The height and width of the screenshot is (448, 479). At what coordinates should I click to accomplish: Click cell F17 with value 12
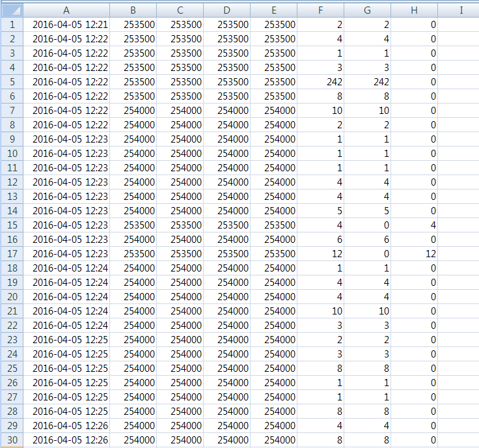[x=320, y=254]
